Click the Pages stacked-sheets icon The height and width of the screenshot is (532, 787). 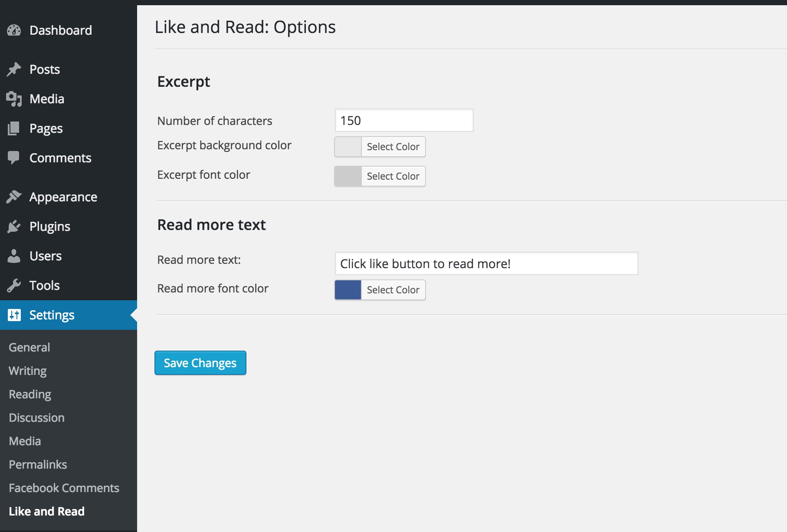click(14, 128)
